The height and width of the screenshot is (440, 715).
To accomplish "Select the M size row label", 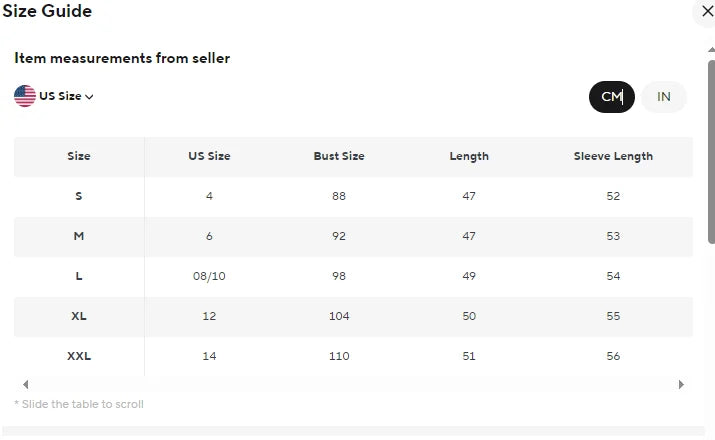I will pos(79,236).
